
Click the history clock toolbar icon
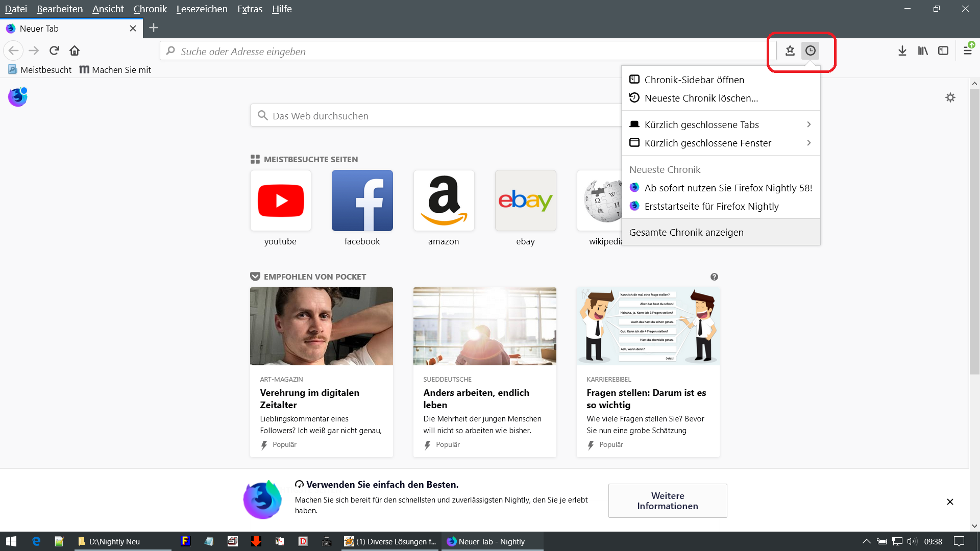tap(810, 51)
